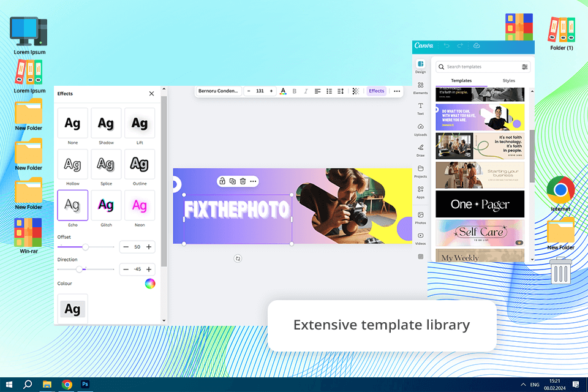Click the text alignment icon
Viewport: 588px width, 392px height.
317,91
